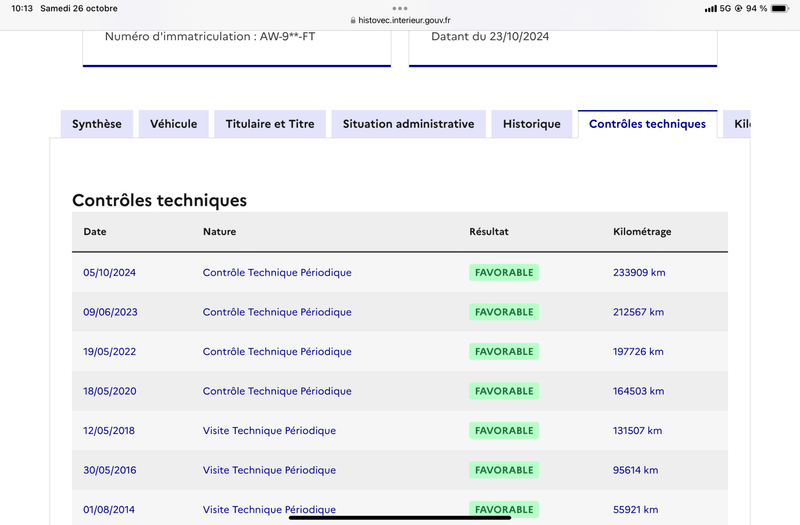Click the 233909 km mileage value

[639, 272]
